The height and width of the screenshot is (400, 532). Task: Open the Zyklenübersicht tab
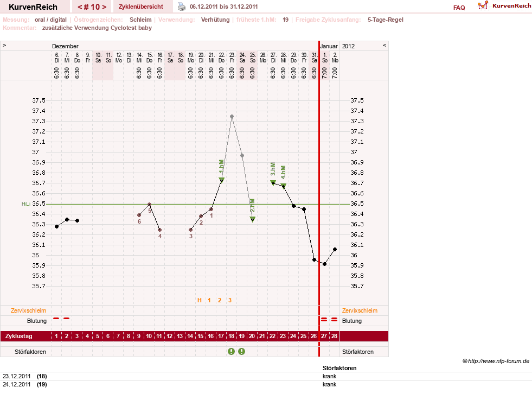(x=141, y=7)
